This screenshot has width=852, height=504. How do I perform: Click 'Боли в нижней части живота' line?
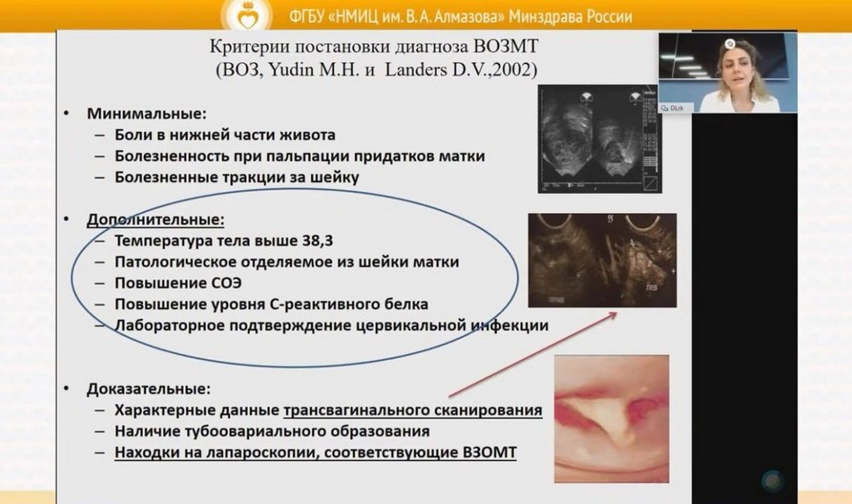(225, 135)
